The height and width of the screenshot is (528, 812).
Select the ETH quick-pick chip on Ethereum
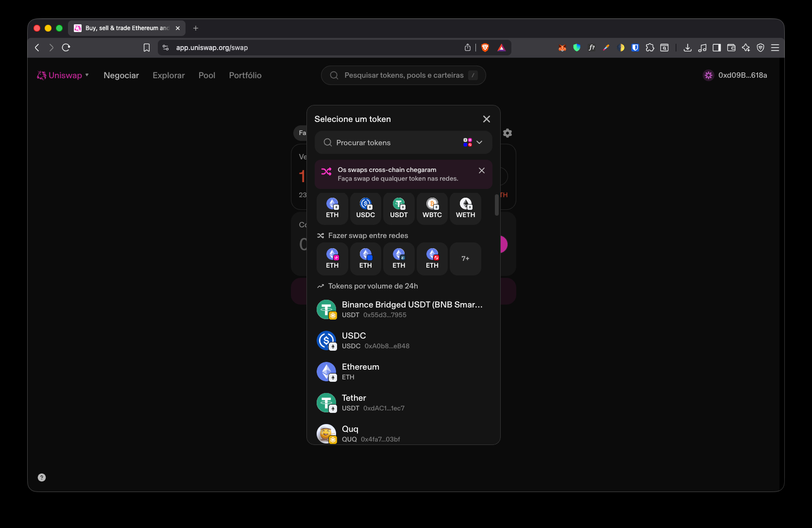pyautogui.click(x=332, y=209)
